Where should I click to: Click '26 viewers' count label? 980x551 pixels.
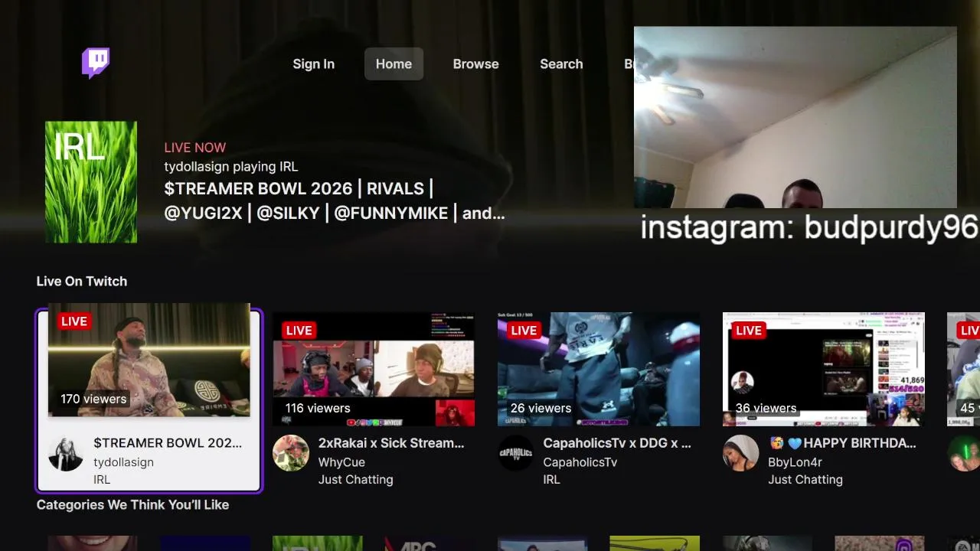coord(541,408)
